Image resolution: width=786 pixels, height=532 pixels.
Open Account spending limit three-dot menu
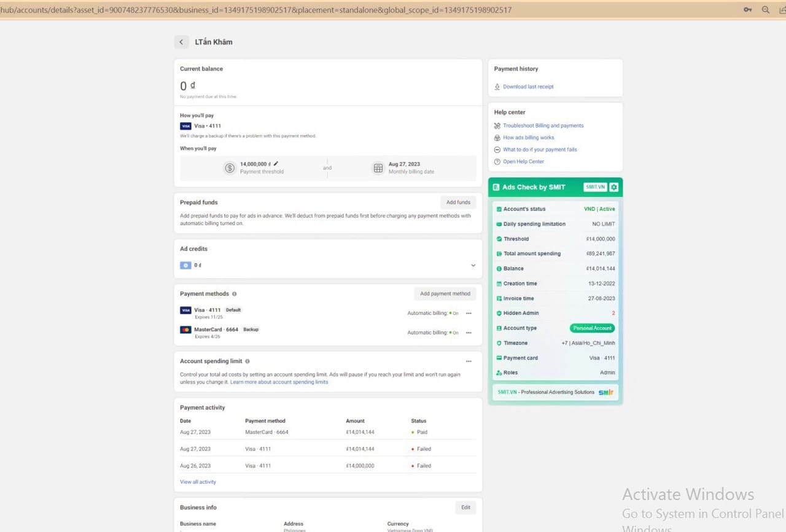(469, 361)
